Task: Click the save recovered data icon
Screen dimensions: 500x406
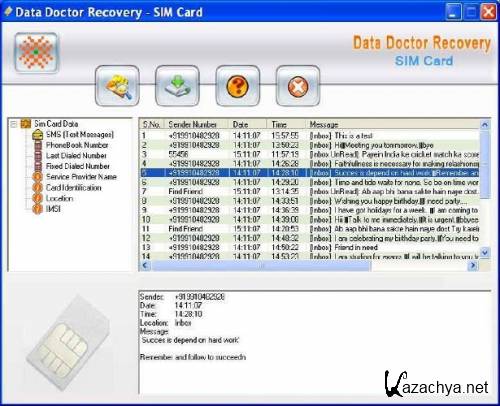Action: click(x=177, y=86)
